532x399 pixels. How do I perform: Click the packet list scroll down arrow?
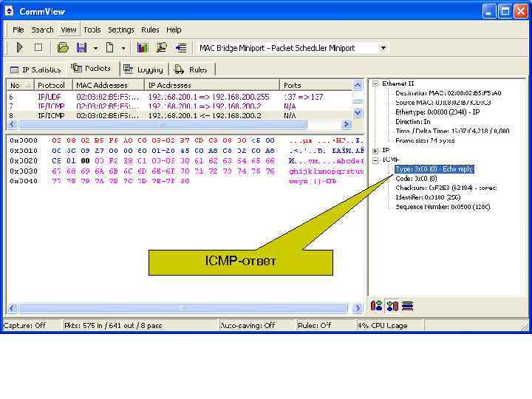click(358, 112)
